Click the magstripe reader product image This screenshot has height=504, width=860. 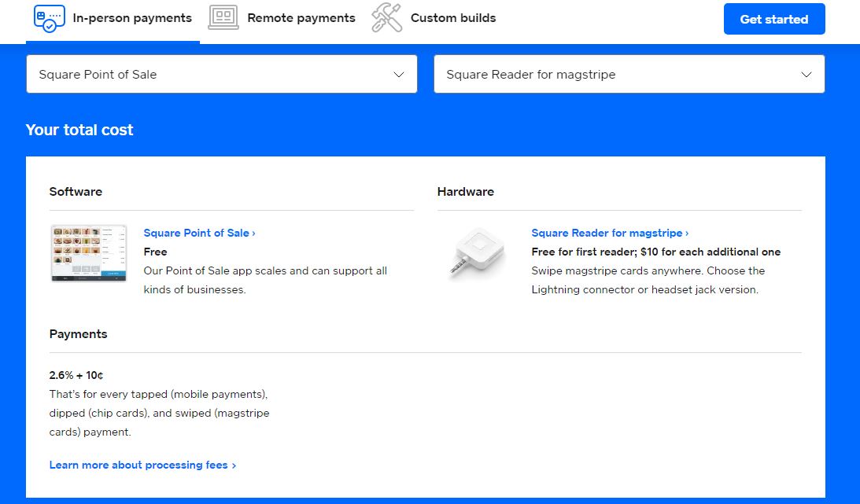[477, 253]
